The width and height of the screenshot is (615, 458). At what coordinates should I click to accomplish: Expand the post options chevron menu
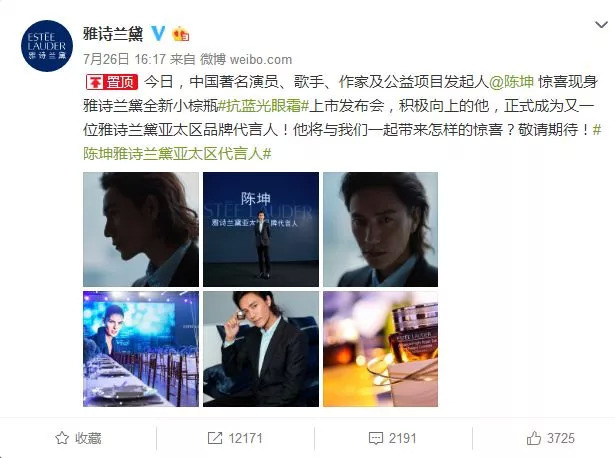click(x=601, y=25)
